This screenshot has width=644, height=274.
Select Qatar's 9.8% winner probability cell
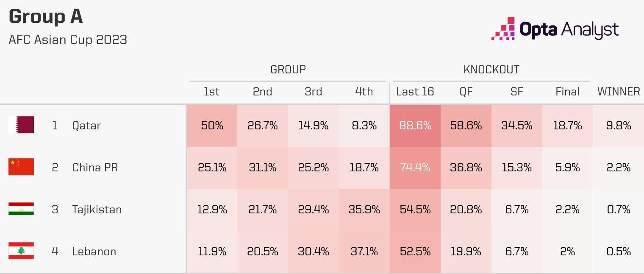point(619,126)
